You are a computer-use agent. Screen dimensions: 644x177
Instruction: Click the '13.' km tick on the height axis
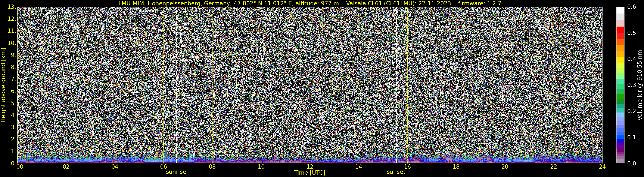[12, 7]
